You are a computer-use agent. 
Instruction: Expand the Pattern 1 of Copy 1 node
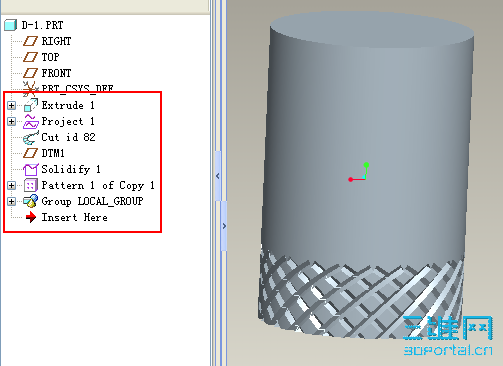tap(11, 185)
